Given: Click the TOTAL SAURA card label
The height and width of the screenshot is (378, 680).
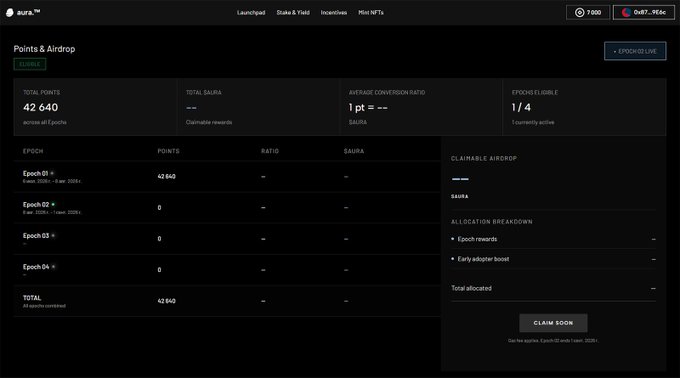Looking at the screenshot, I should tap(203, 92).
